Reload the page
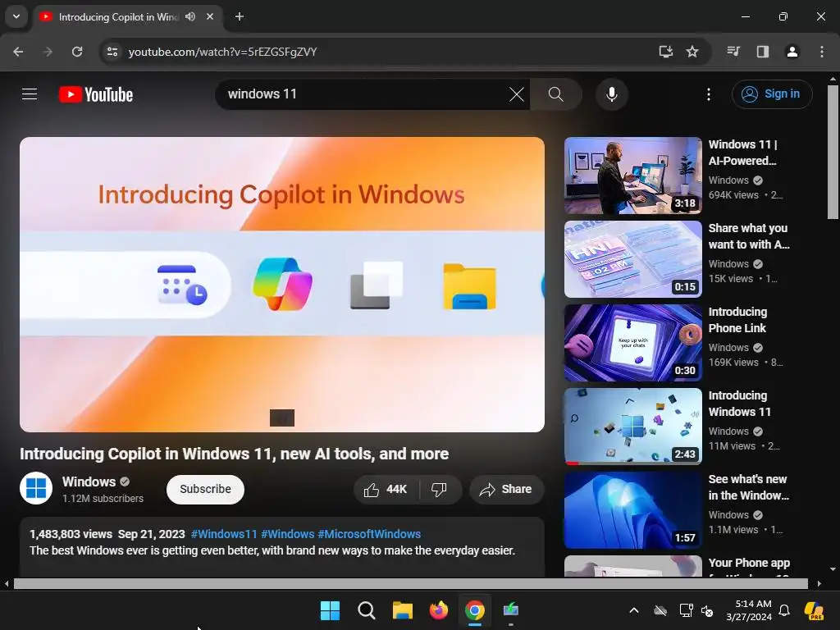Screen dimensions: 840x630 point(77,52)
